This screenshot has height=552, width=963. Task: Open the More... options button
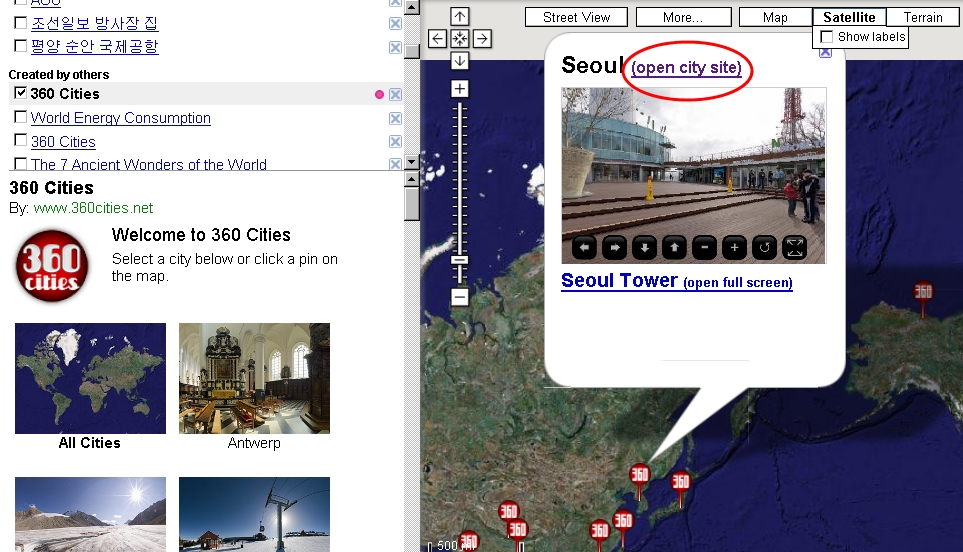click(684, 17)
